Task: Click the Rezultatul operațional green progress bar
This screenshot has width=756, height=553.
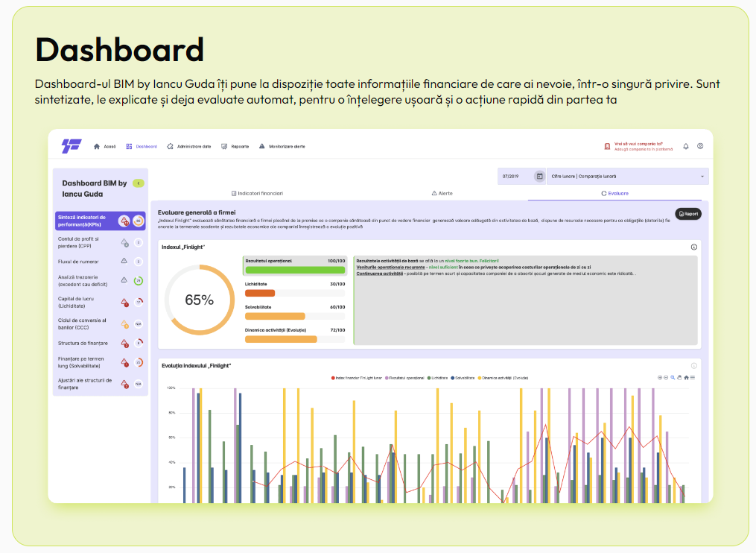Action: [295, 271]
